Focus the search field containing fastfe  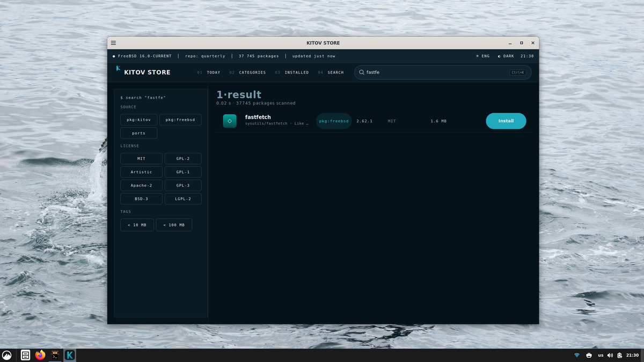pyautogui.click(x=443, y=72)
